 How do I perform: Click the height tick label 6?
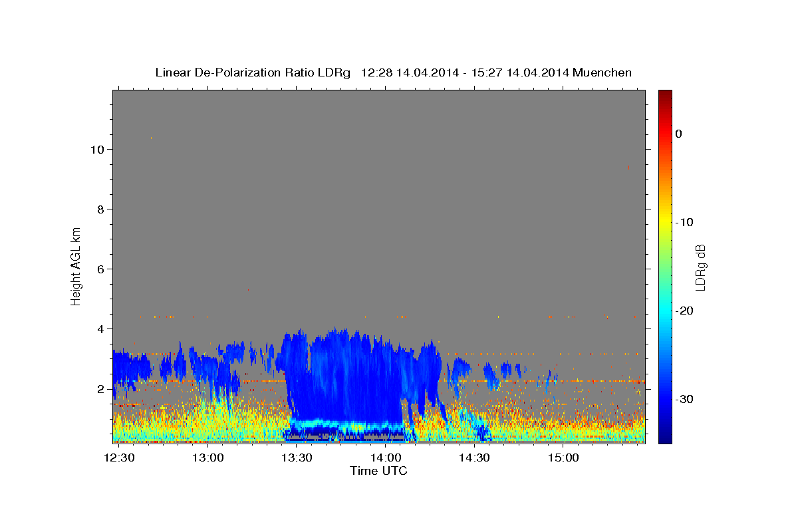pyautogui.click(x=99, y=269)
